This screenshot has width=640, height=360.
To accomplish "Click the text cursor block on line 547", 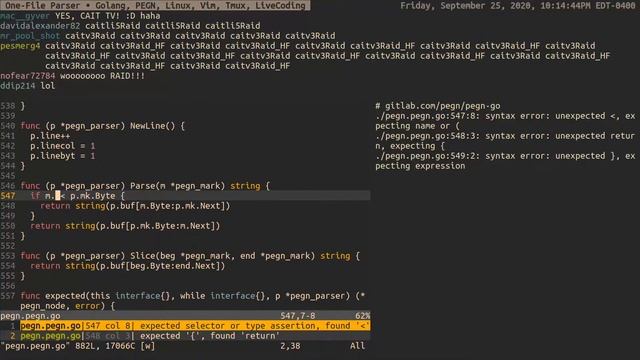I will pyautogui.click(x=58, y=196).
